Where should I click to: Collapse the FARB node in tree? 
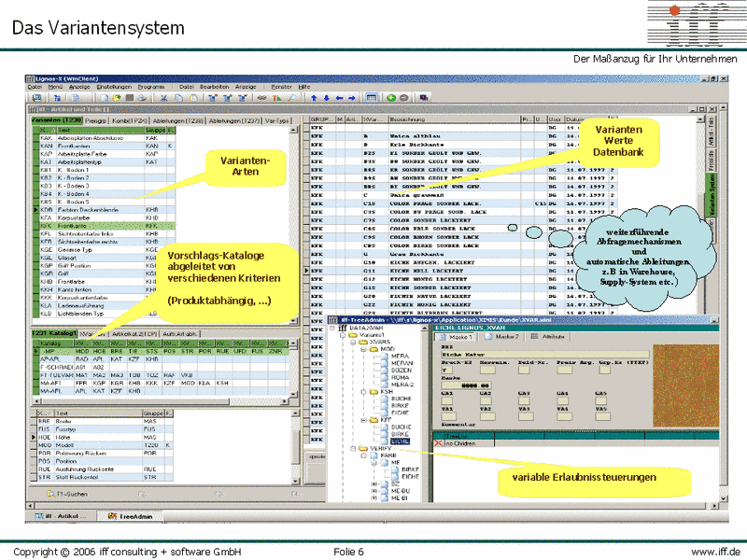point(363,455)
